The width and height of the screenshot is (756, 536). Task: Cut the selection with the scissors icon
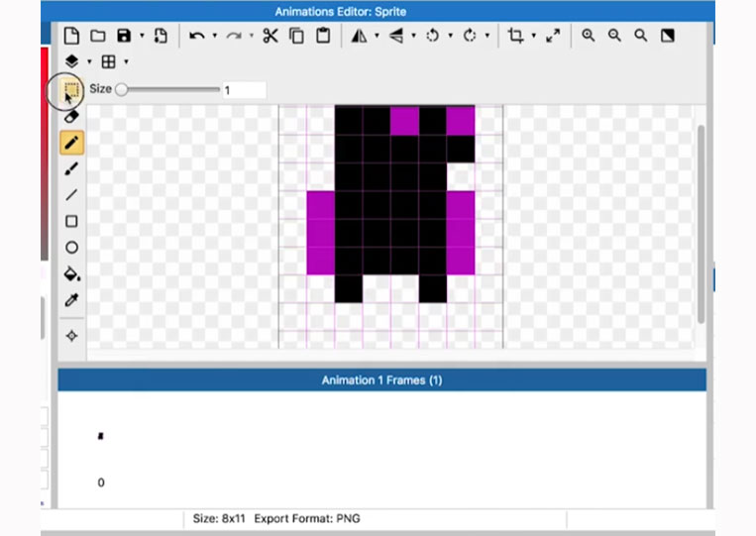[x=270, y=36]
